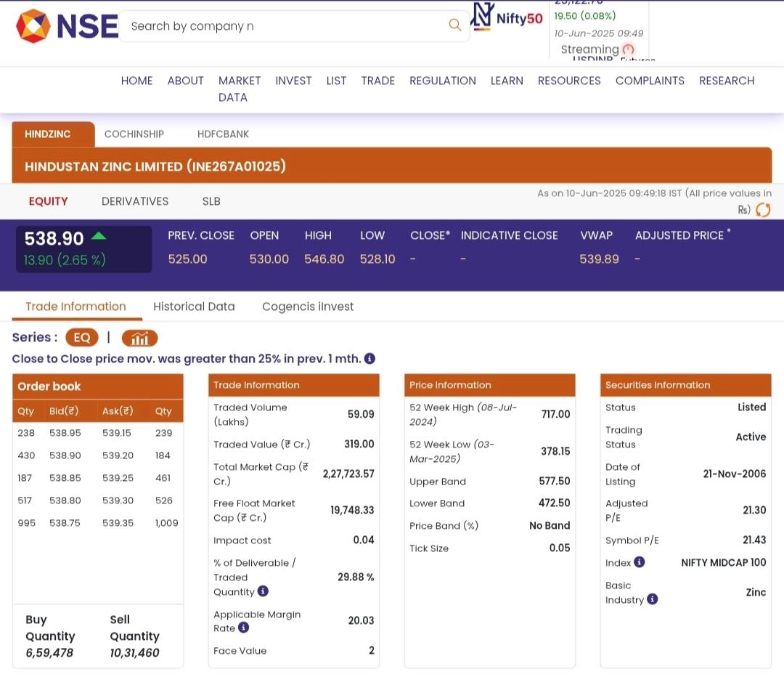
Task: Click info icon beside Deliverable Traded Quantity
Action: (x=263, y=591)
